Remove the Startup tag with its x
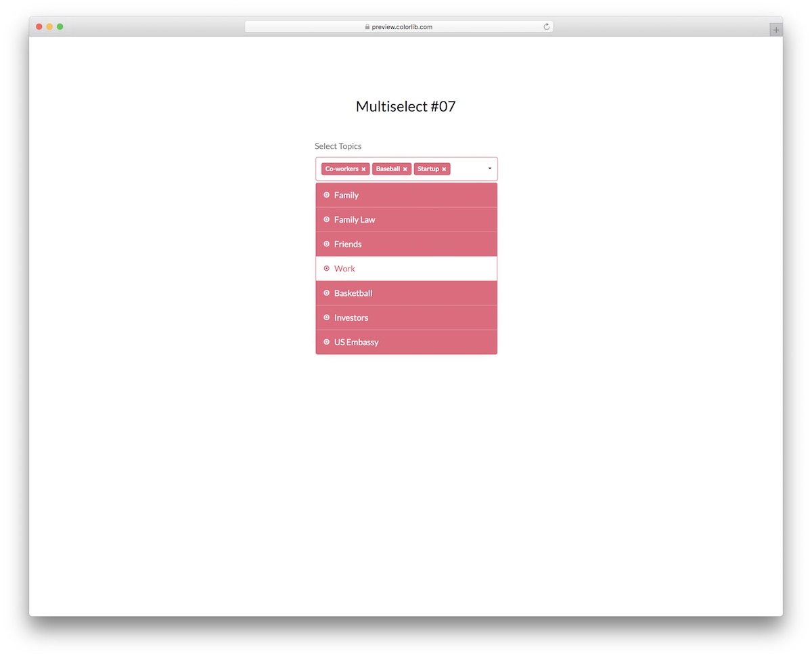 [444, 169]
